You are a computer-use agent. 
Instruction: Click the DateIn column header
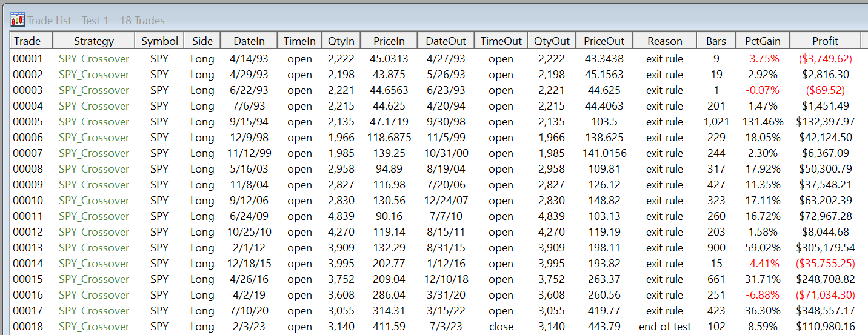(249, 41)
